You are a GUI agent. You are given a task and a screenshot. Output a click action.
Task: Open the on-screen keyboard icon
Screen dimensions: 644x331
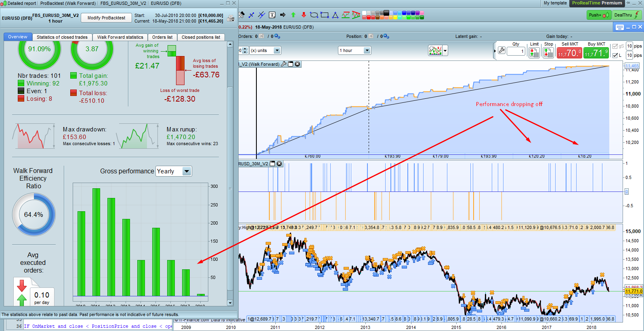tap(619, 27)
